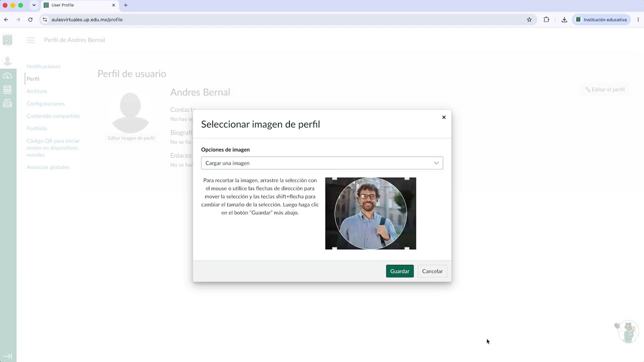This screenshot has height=362, width=644.
Task: Click the institution logo icon
Action: 8,40
